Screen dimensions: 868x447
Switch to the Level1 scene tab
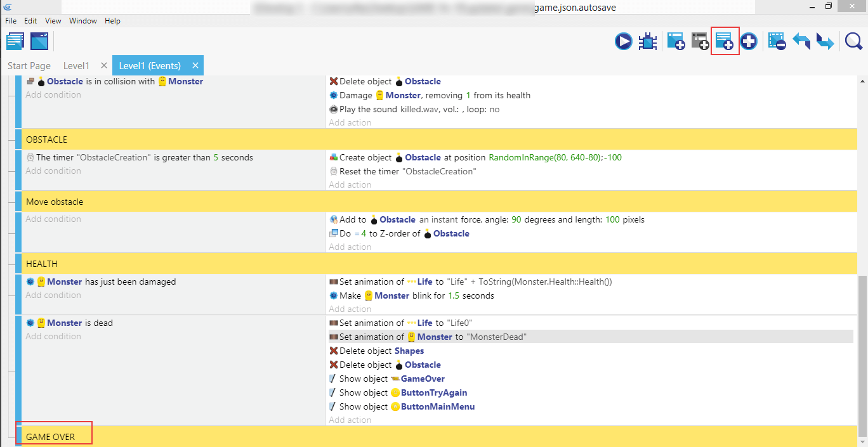76,66
